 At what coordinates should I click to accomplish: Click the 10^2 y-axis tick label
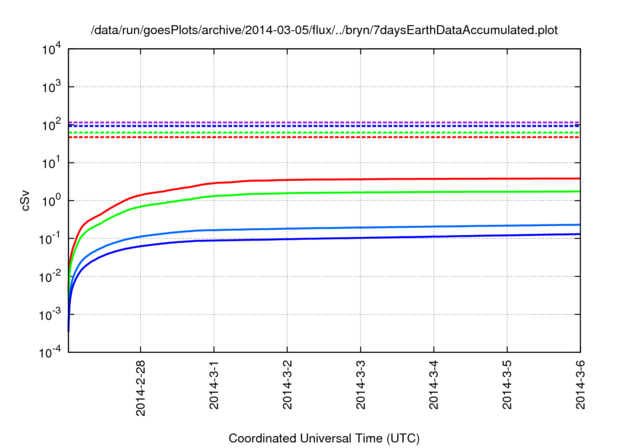[51, 125]
